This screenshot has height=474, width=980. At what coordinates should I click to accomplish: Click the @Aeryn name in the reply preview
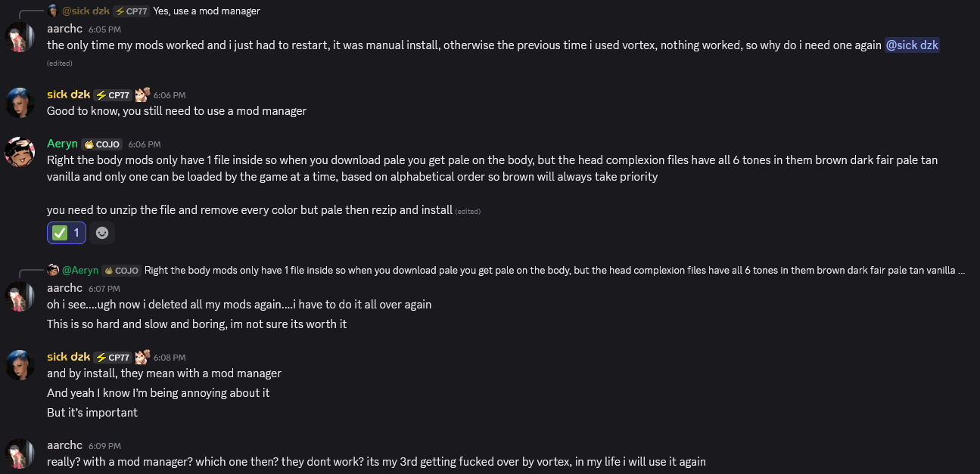click(x=80, y=270)
